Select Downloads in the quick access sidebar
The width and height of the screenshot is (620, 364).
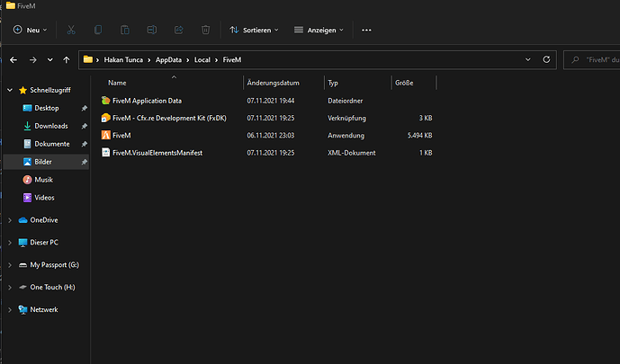pyautogui.click(x=51, y=126)
